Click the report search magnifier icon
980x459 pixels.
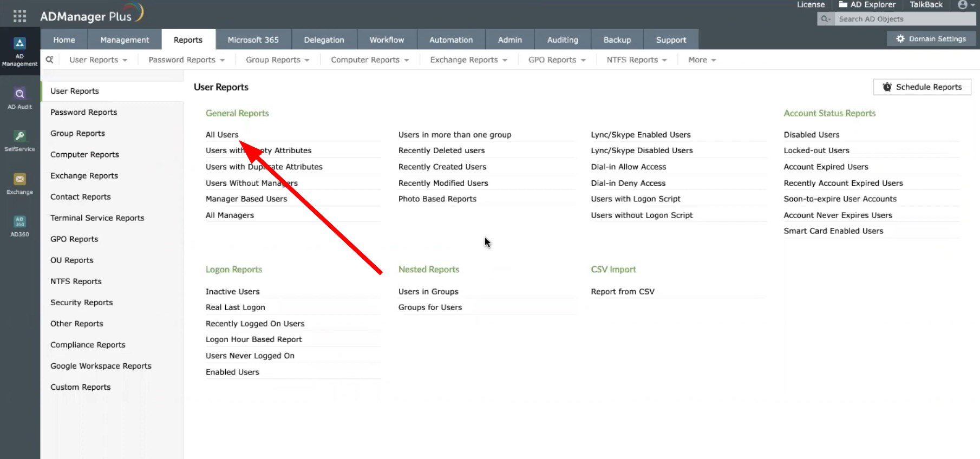[50, 60]
